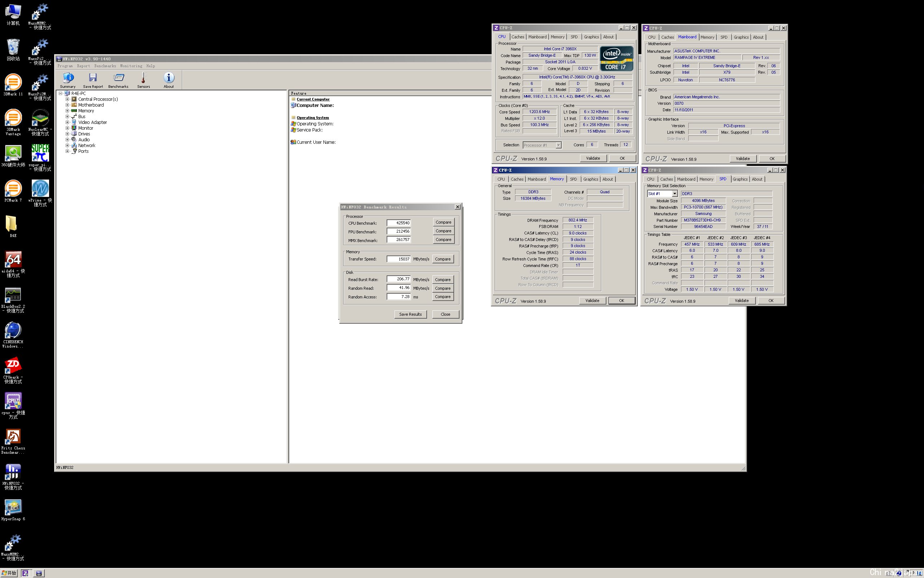Launch the wPrime desktop shortcut

40,193
